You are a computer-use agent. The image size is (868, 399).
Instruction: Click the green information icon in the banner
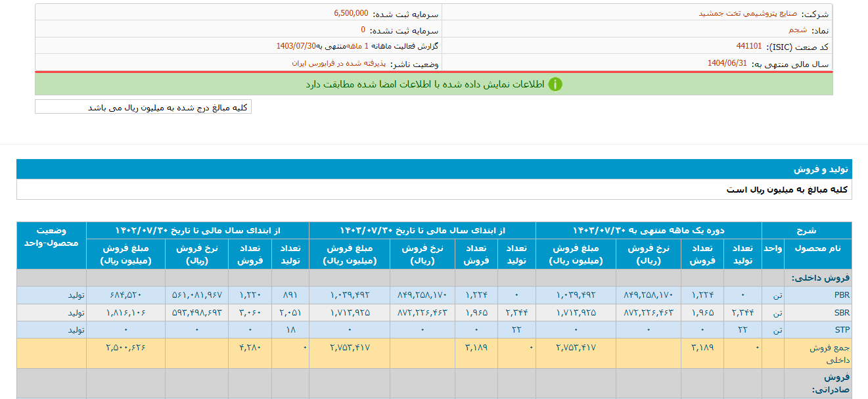(x=557, y=83)
